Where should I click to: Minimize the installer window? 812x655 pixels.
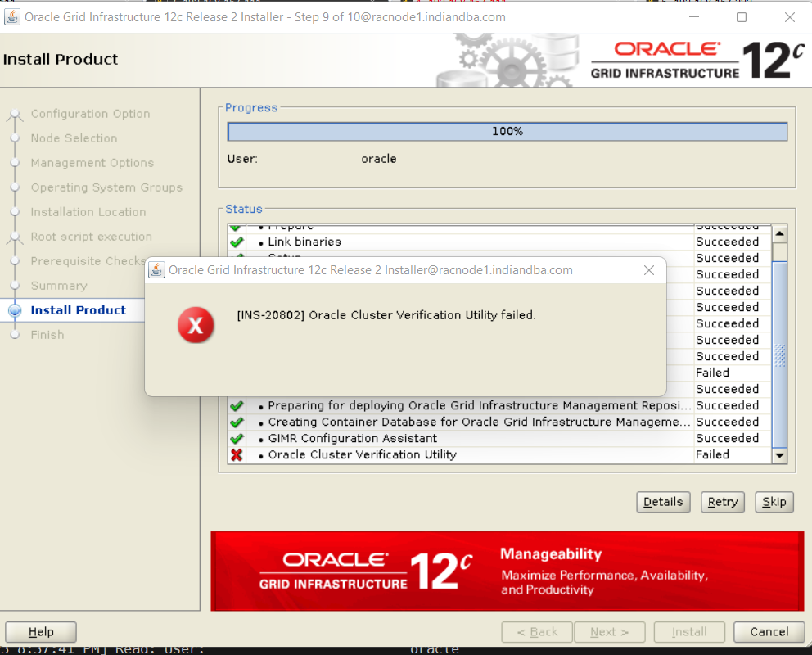(694, 17)
